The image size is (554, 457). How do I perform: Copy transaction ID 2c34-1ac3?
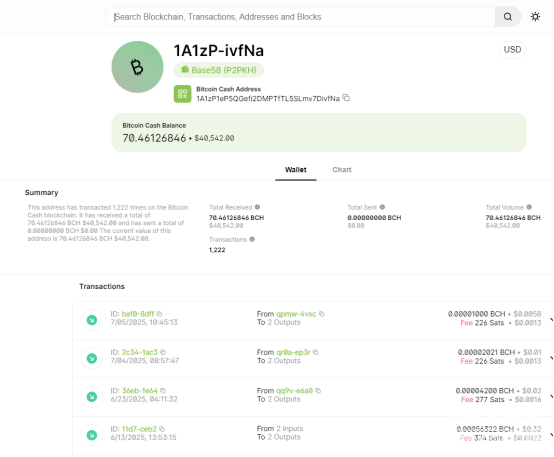pyautogui.click(x=163, y=352)
